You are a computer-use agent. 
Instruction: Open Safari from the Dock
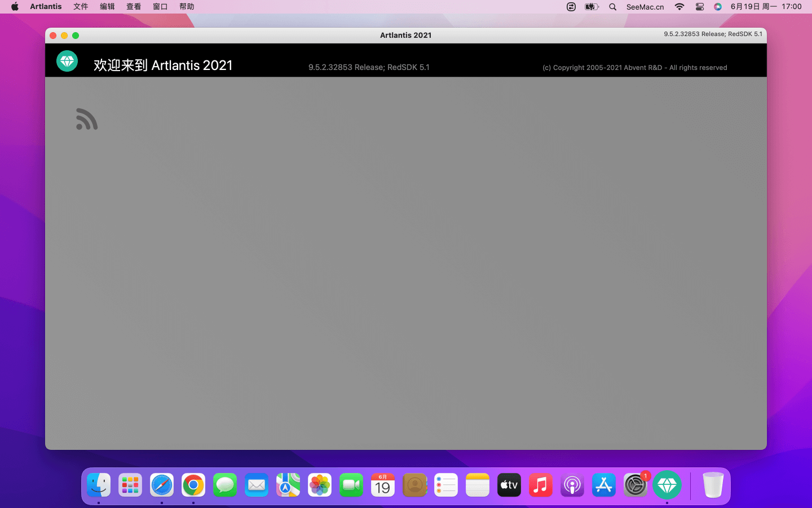pos(162,485)
